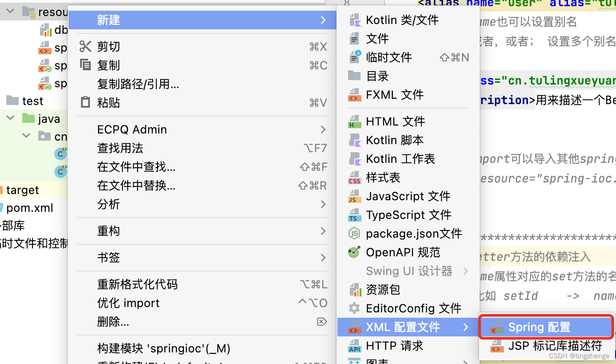Click the pom.xml Maven file icon
The height and width of the screenshot is (364, 616).
(x=2, y=207)
